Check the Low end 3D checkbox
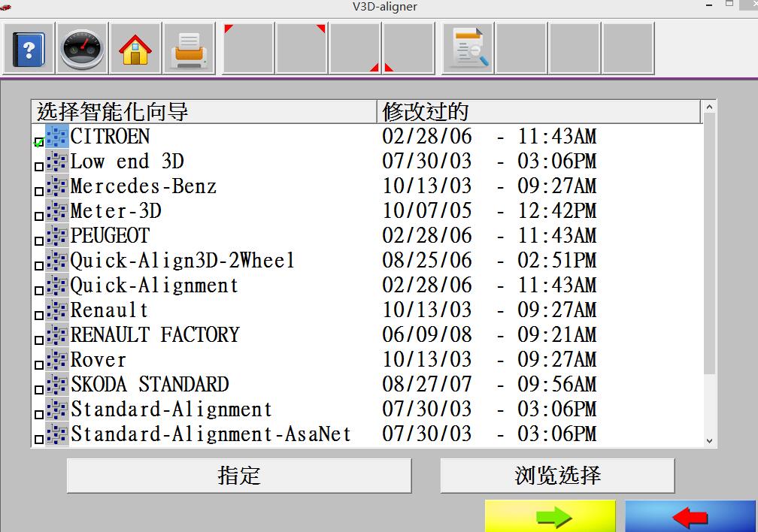 tap(39, 167)
